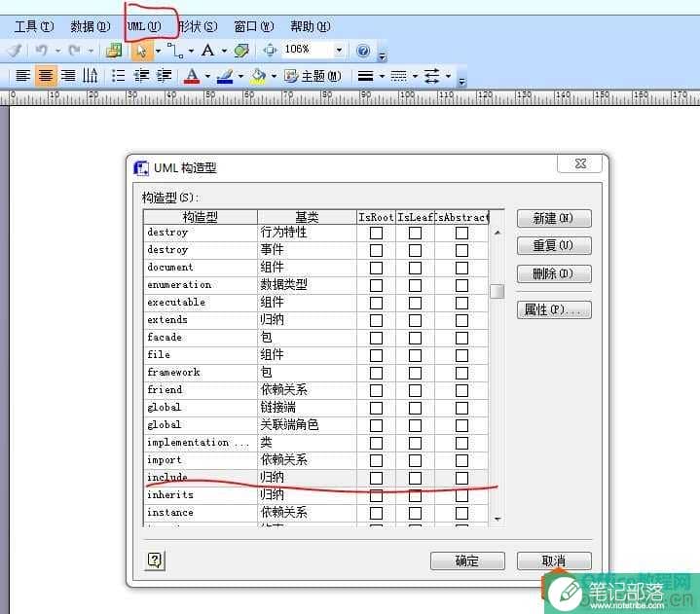The height and width of the screenshot is (614, 700).
Task: Click the line ends arrows icon
Action: 431,76
